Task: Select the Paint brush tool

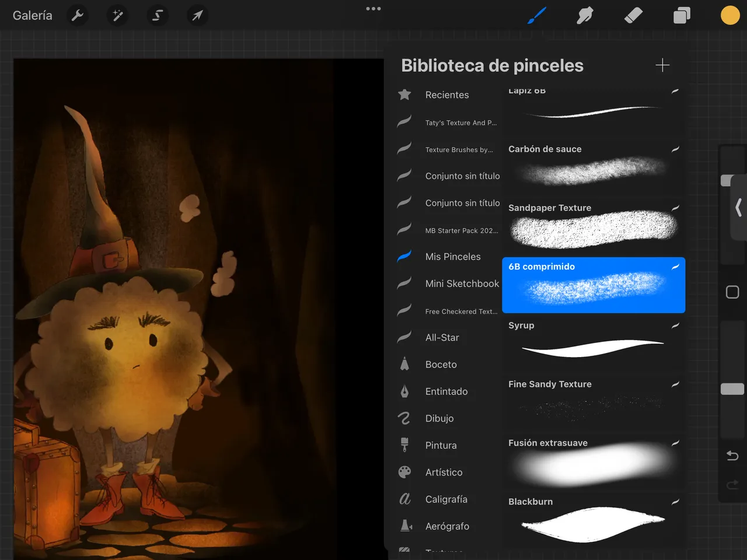Action: [x=536, y=16]
